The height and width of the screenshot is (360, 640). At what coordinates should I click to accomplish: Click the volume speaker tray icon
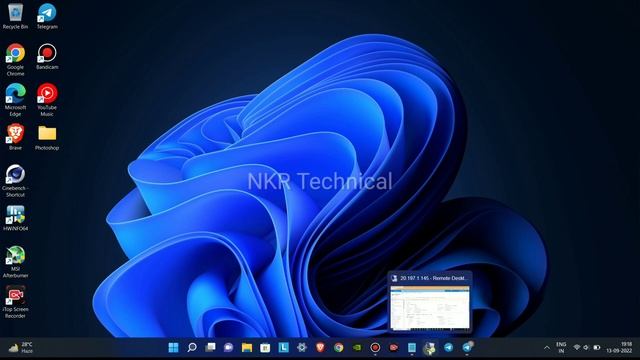coord(587,347)
